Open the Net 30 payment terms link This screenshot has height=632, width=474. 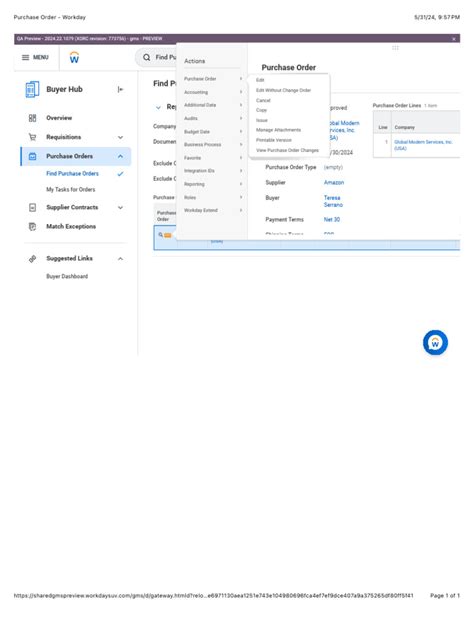(x=332, y=220)
